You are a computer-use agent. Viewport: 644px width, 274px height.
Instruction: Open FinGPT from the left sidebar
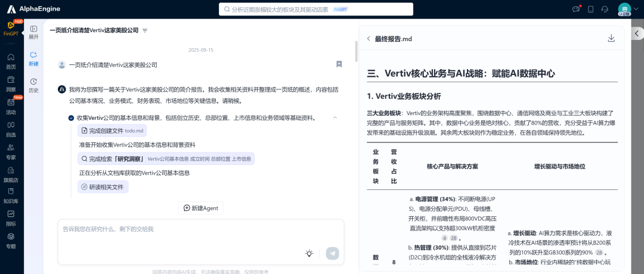point(11,29)
